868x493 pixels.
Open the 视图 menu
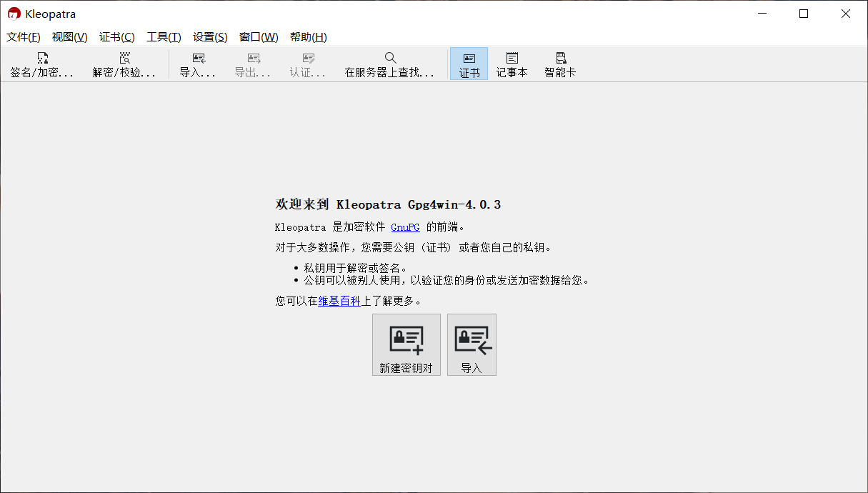click(x=69, y=36)
